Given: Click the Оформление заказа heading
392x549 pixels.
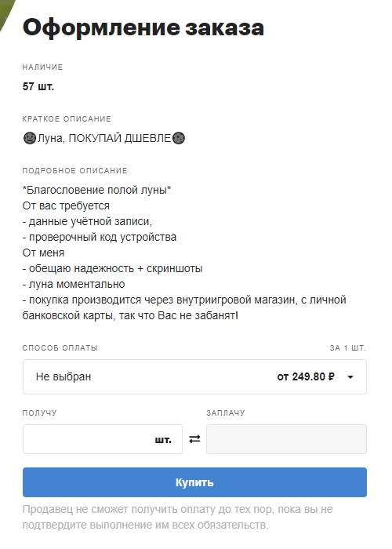Looking at the screenshot, I should click(143, 27).
